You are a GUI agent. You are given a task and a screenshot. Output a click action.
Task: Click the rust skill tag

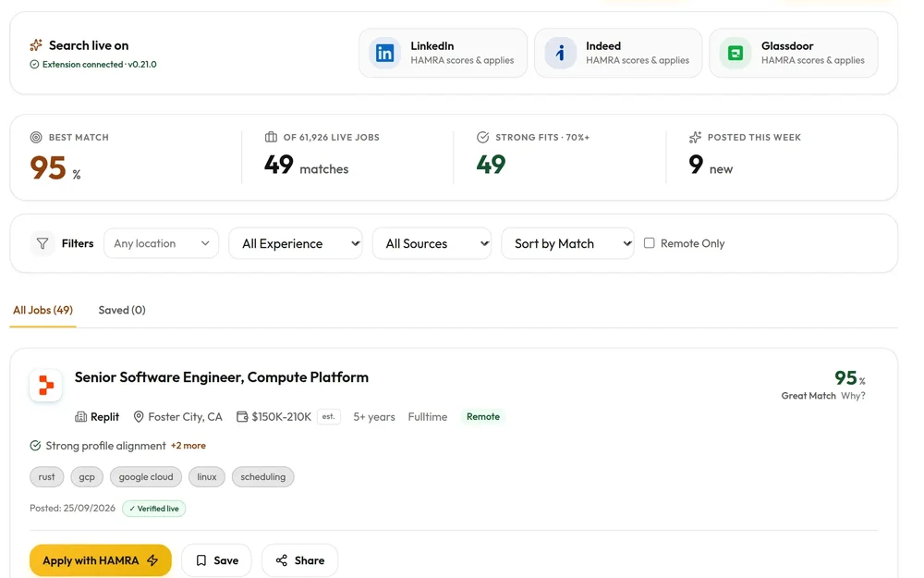point(46,476)
